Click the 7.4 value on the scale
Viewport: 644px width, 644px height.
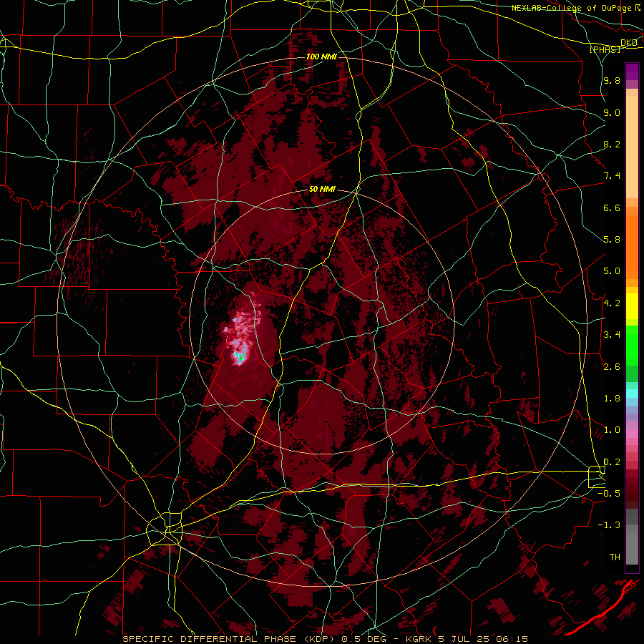[612, 176]
